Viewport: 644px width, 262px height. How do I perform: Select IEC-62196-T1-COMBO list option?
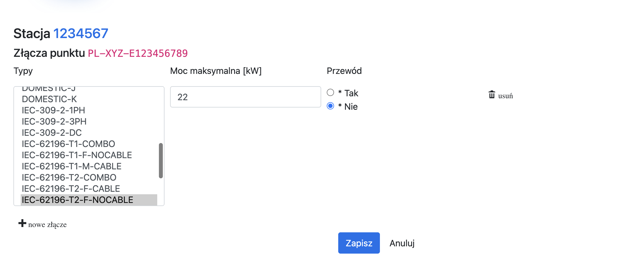coord(68,144)
